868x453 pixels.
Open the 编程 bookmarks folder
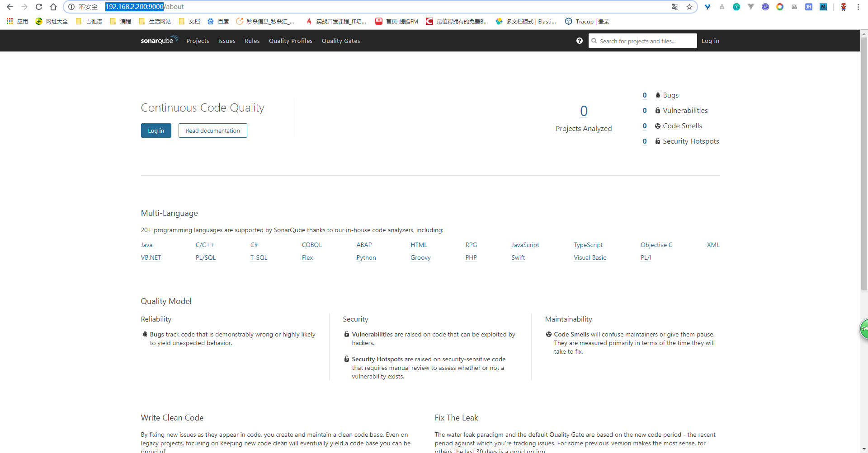120,21
